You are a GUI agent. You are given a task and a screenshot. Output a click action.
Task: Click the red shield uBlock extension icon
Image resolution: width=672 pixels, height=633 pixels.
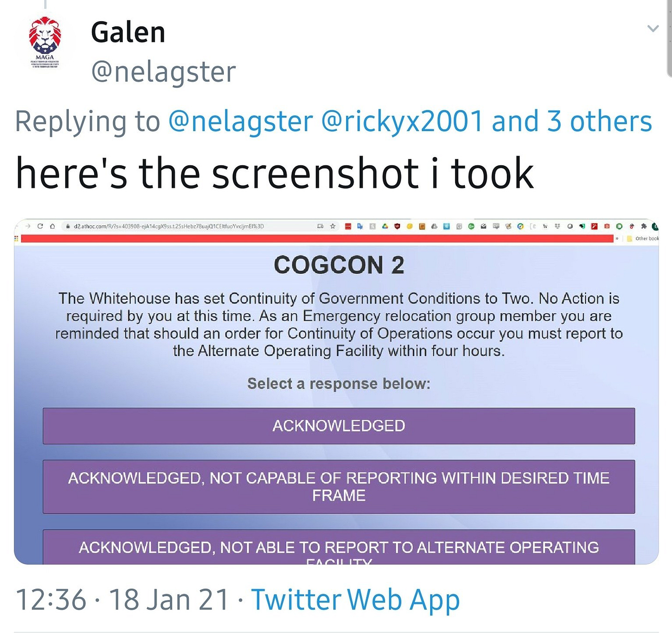click(x=397, y=226)
